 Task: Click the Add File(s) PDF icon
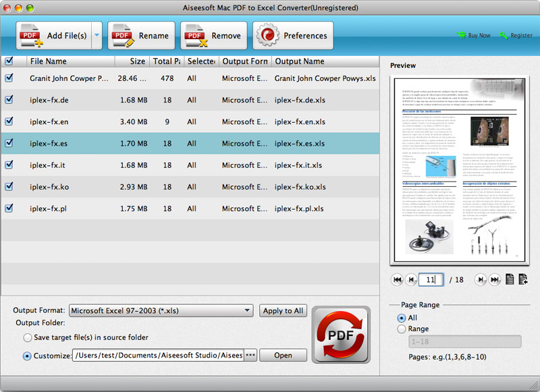[31, 35]
